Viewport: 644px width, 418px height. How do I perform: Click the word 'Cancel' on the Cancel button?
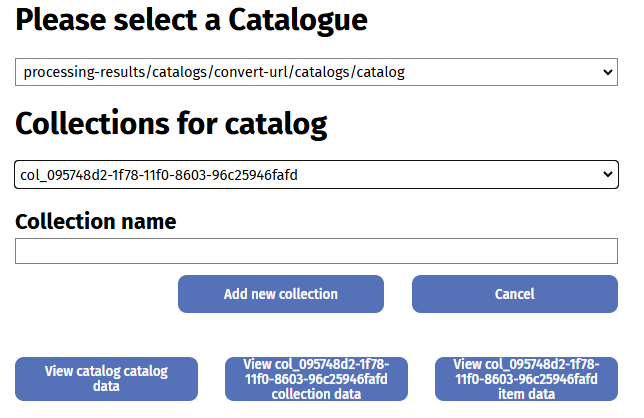click(514, 294)
